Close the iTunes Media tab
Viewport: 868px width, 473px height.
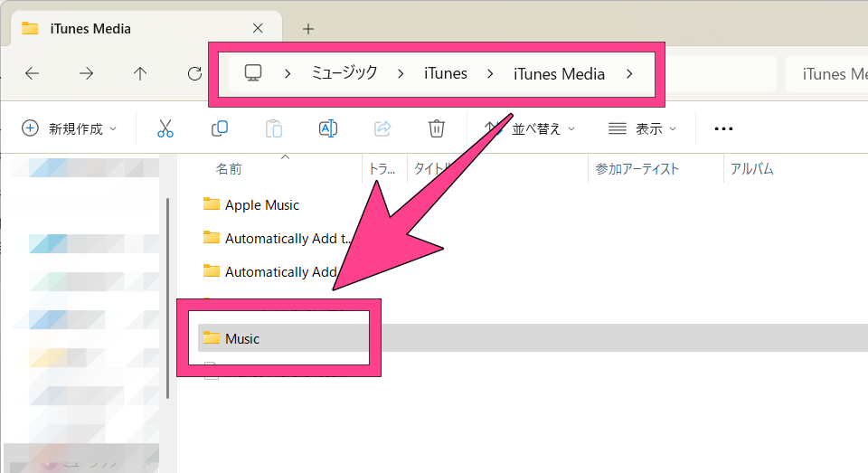pos(258,28)
